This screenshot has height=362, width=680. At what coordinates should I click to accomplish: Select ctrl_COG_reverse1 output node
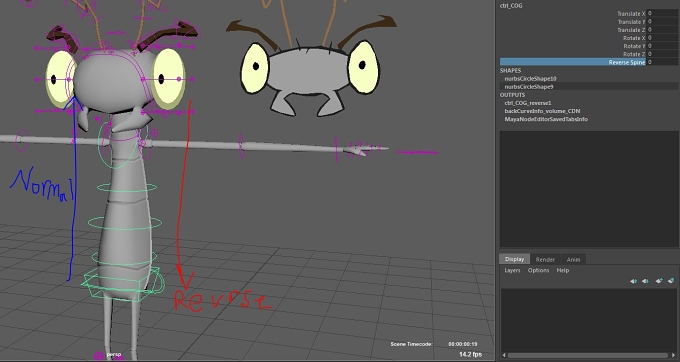[528, 103]
